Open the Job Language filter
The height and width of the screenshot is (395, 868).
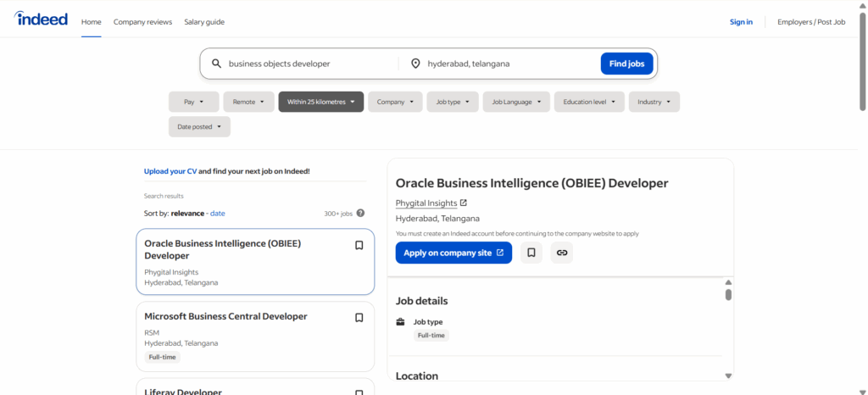[516, 102]
